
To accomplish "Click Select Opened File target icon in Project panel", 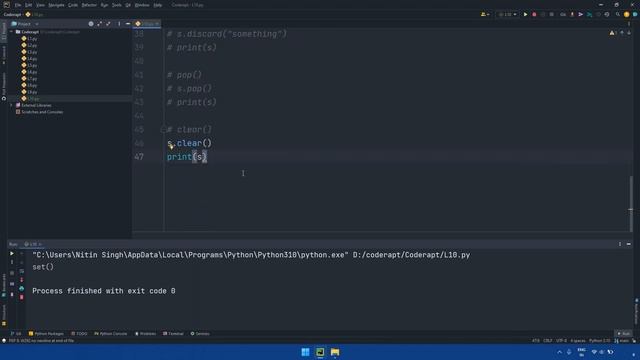I will tap(91, 24).
